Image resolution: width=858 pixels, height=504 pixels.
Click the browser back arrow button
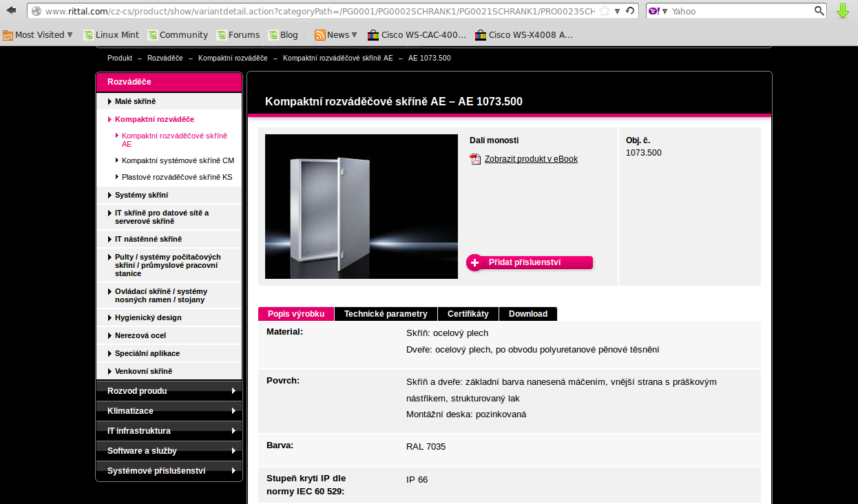point(11,11)
